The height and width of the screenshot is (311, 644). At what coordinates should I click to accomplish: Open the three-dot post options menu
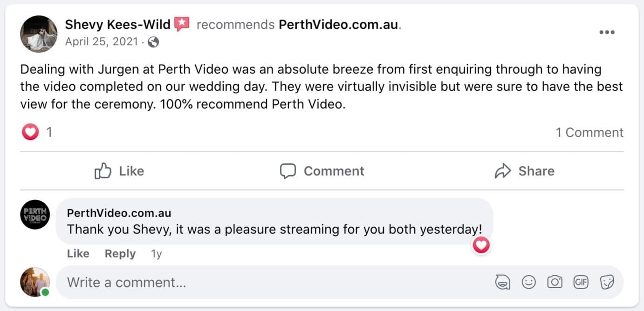[x=607, y=32]
